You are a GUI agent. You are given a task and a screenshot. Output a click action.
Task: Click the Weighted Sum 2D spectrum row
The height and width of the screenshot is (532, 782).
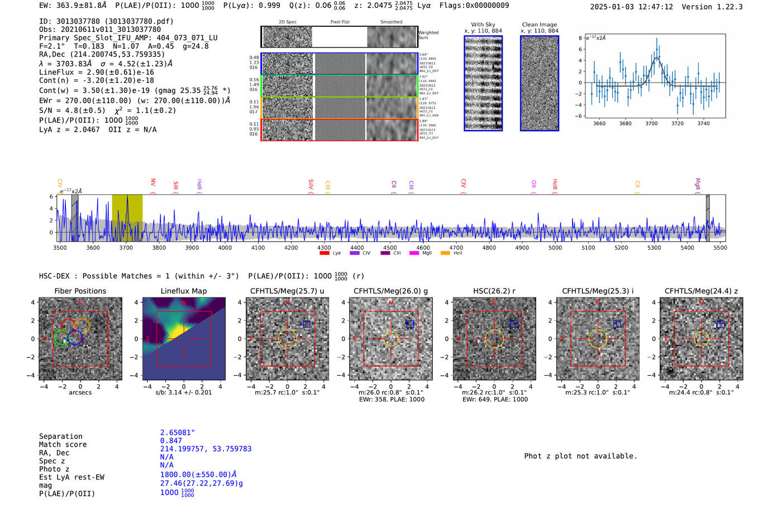click(x=340, y=37)
